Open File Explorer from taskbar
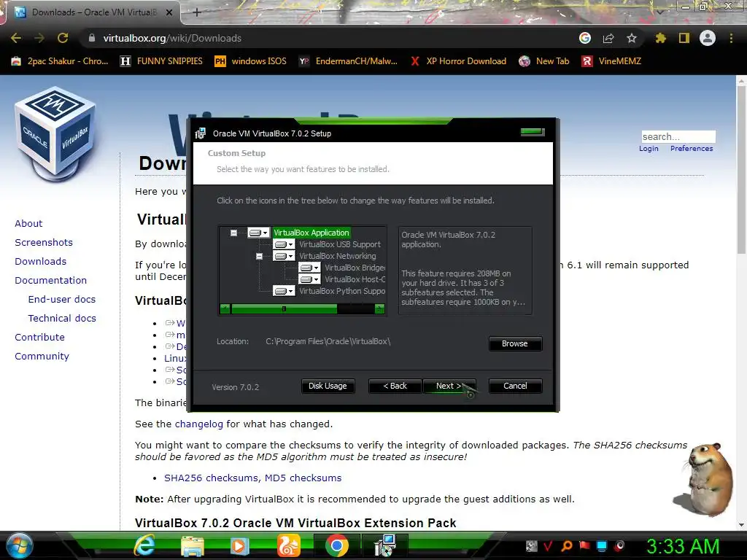Viewport: 747px width, 560px height. (x=192, y=545)
